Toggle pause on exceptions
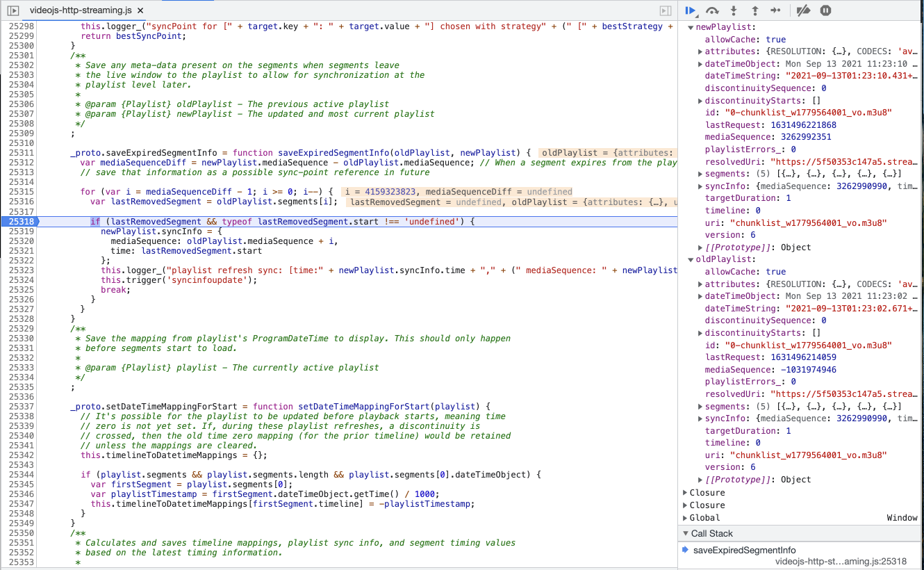 [826, 10]
